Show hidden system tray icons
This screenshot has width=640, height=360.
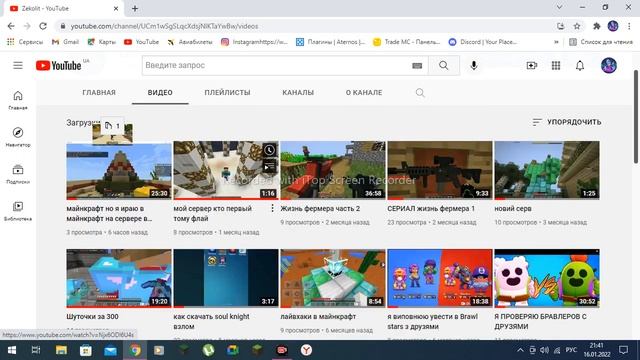(520, 350)
